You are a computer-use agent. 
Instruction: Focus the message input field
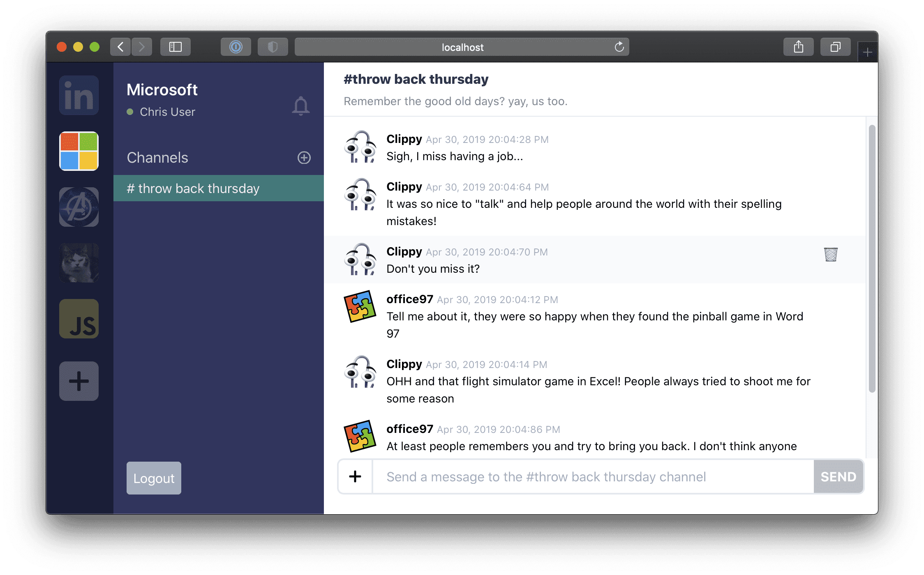point(593,476)
